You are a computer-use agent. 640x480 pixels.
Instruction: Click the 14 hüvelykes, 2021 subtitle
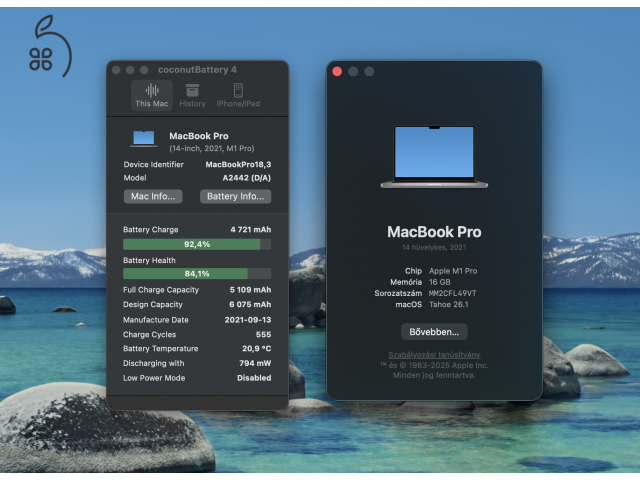pyautogui.click(x=434, y=247)
